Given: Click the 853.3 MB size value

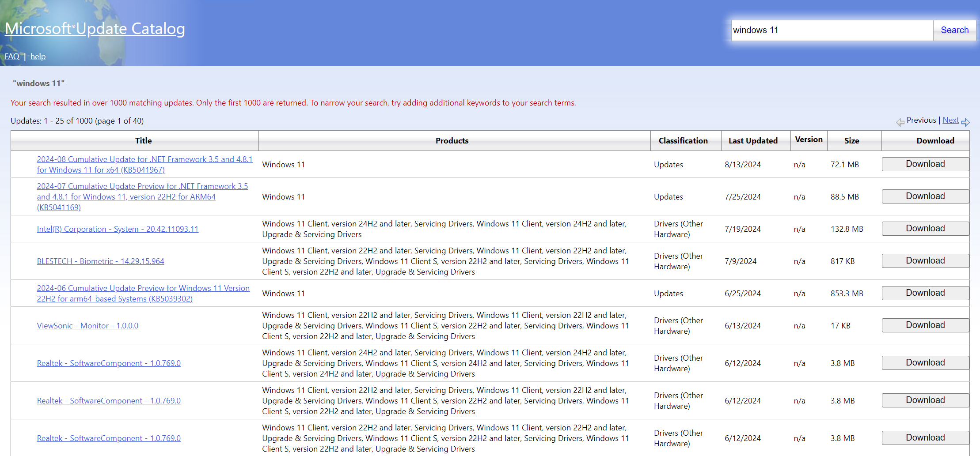Looking at the screenshot, I should (x=847, y=294).
